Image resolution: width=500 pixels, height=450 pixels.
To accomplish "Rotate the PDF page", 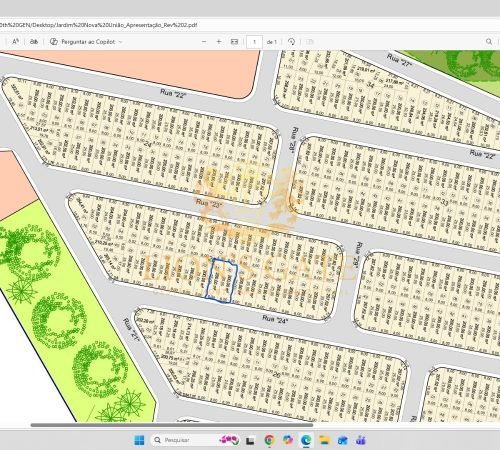I will pos(291,42).
